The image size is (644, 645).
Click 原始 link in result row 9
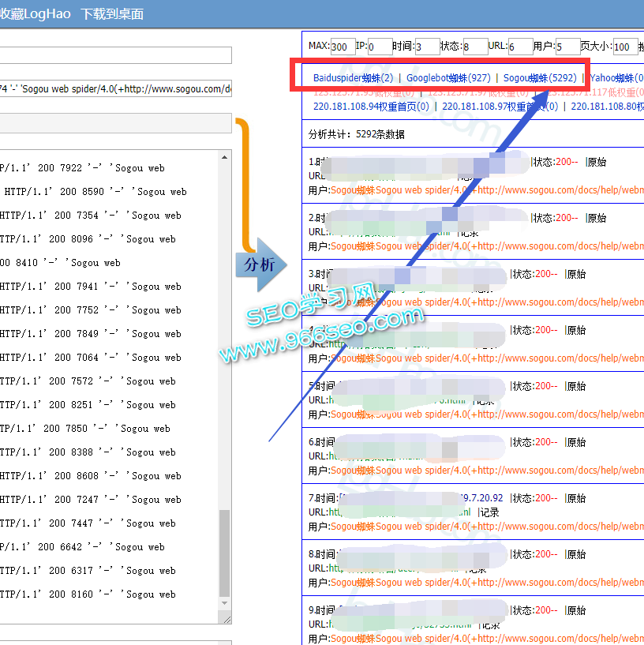[x=576, y=610]
